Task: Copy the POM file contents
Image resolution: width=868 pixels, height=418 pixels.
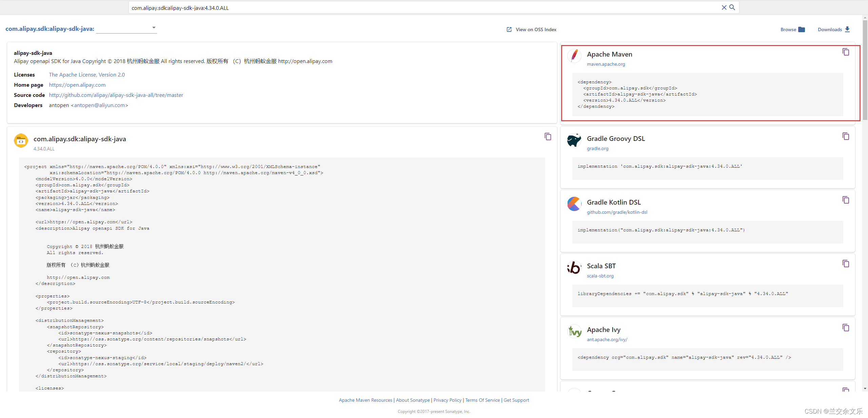Action: [548, 137]
